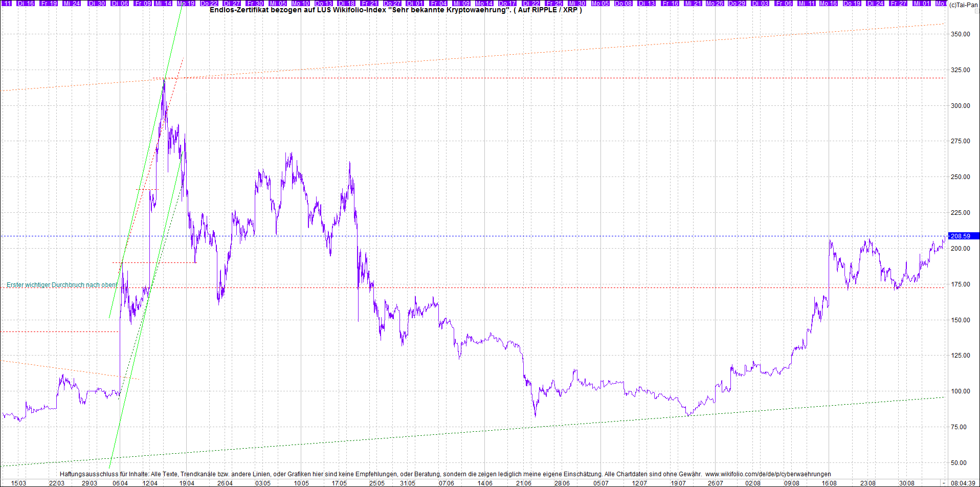Click the current price marker 208.59

[960, 236]
